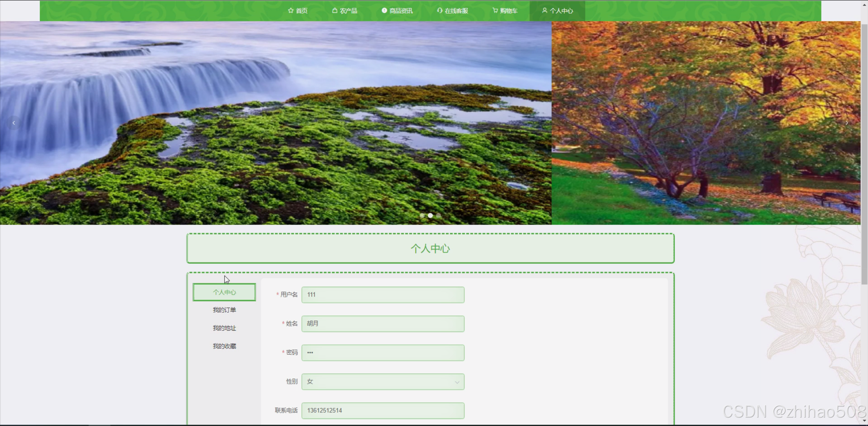868x426 pixels.
Task: Select the 我的收藏 sidebar tab
Action: pos(224,346)
